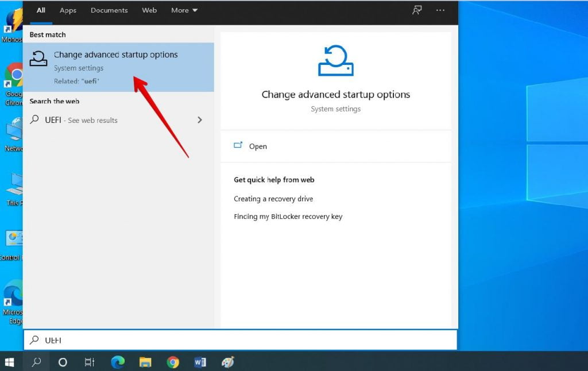Click the search box containing UEFI
Viewport: 588px width, 371px height.
241,340
